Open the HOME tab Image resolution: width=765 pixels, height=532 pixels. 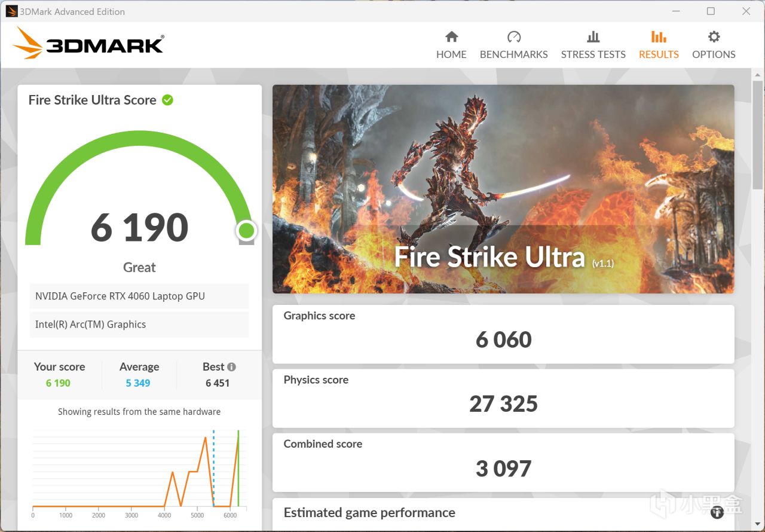pyautogui.click(x=451, y=45)
